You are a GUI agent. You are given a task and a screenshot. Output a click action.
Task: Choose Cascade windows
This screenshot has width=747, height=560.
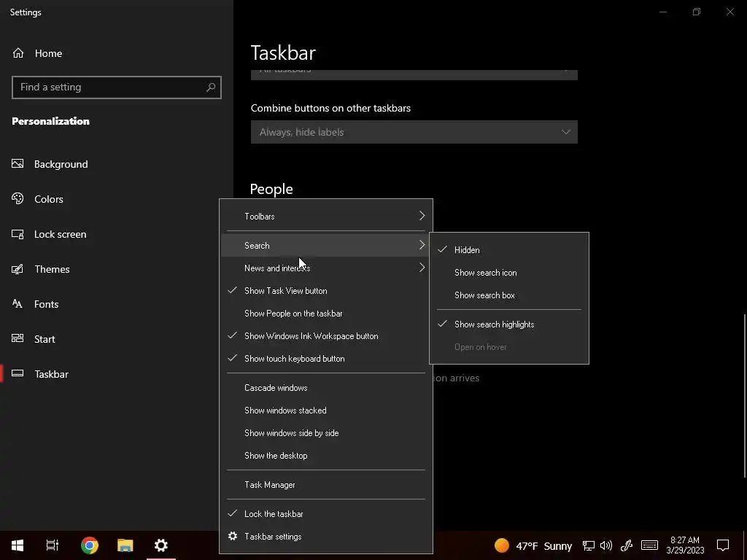click(326, 388)
